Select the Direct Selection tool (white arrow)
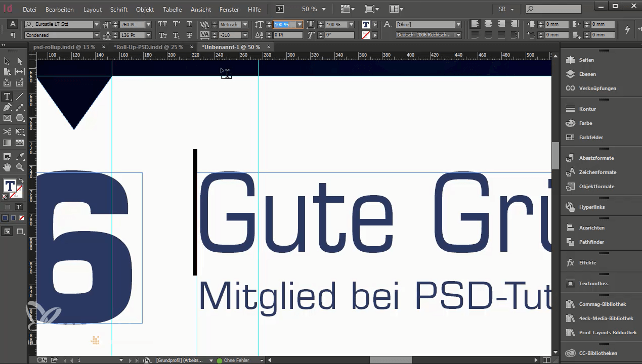642x364 pixels. [x=20, y=61]
